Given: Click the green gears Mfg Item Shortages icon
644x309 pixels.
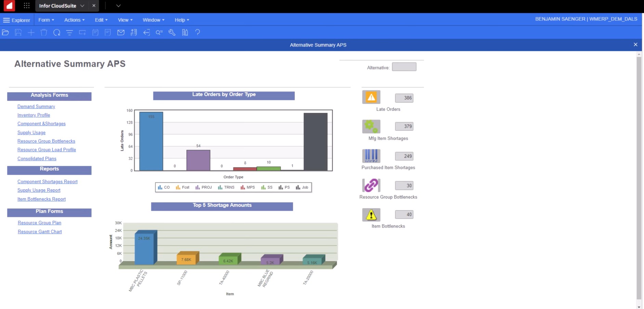Looking at the screenshot, I should pos(371,127).
